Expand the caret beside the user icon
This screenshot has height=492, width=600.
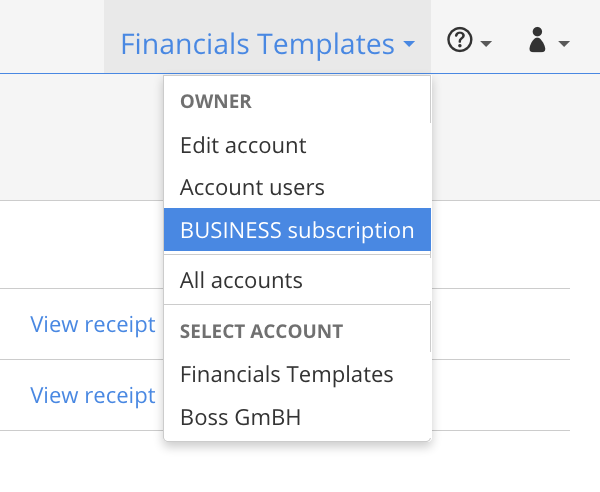coord(564,45)
